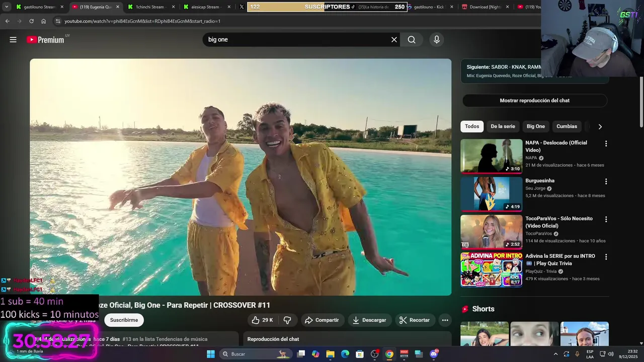The width and height of the screenshot is (644, 362).
Task: Like the video with 29 K likes
Action: pos(262,320)
